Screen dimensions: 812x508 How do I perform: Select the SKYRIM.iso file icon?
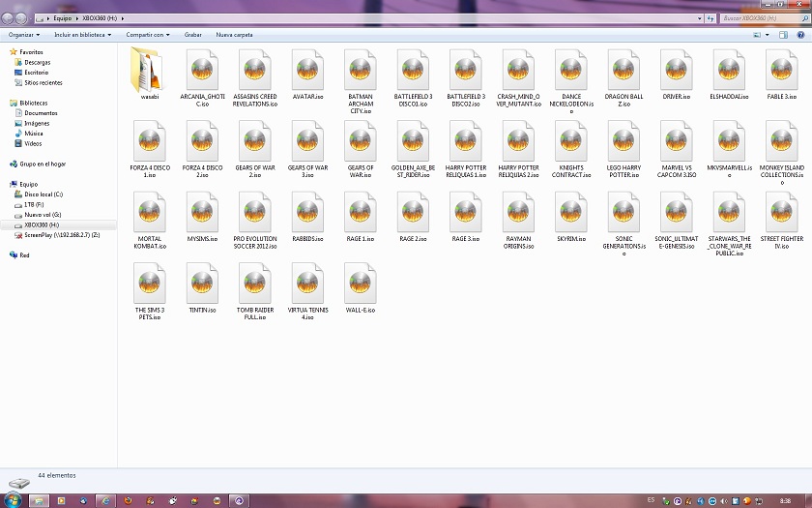(x=571, y=213)
